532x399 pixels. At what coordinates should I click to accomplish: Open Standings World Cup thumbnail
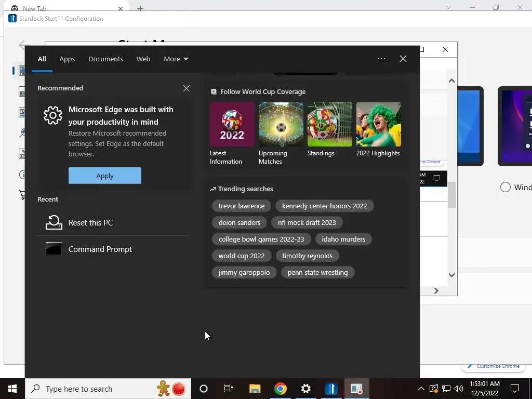[x=330, y=124]
